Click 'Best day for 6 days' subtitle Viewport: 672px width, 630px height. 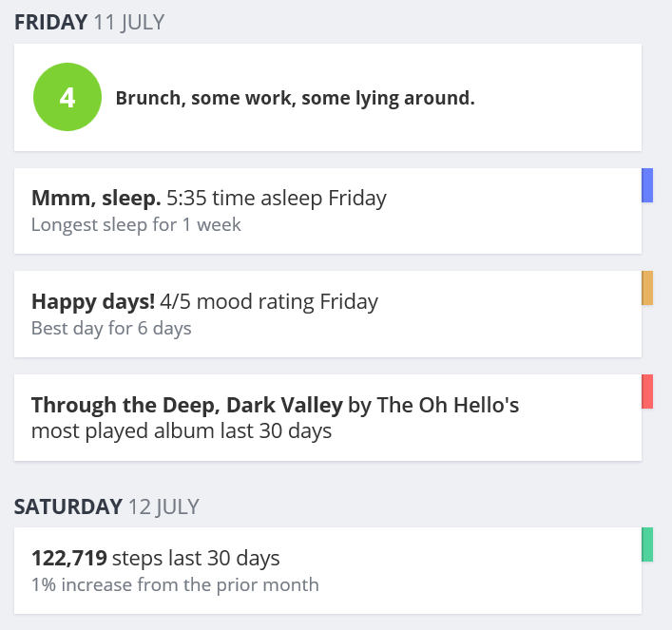(x=111, y=329)
